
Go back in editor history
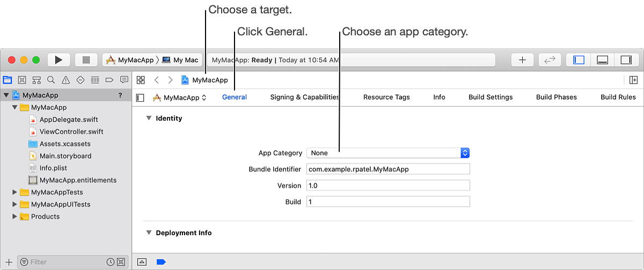click(x=157, y=80)
